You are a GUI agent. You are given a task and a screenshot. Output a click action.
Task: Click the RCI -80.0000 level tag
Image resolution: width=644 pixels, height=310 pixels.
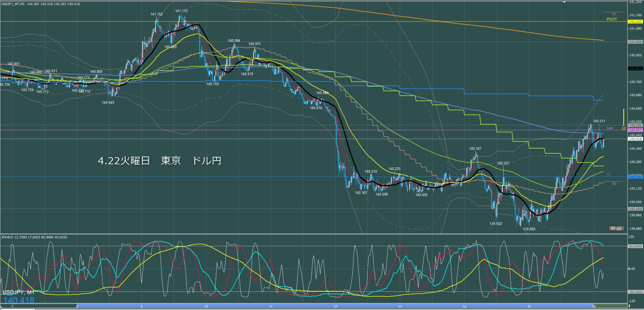pos(635,292)
